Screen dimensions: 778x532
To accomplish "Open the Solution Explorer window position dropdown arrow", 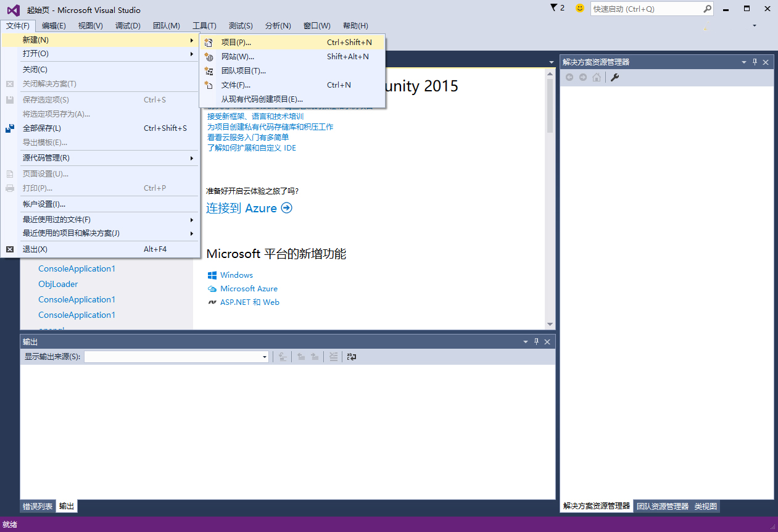I will [744, 62].
